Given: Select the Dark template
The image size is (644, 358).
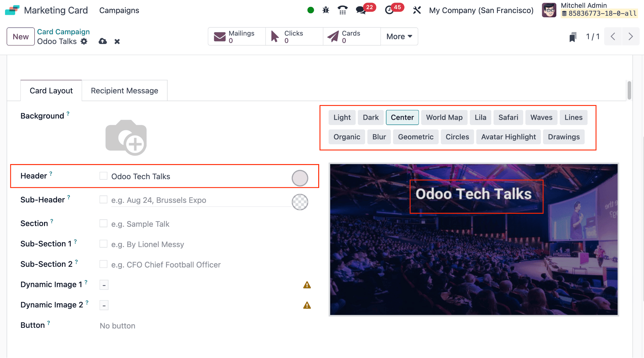Looking at the screenshot, I should [x=371, y=118].
